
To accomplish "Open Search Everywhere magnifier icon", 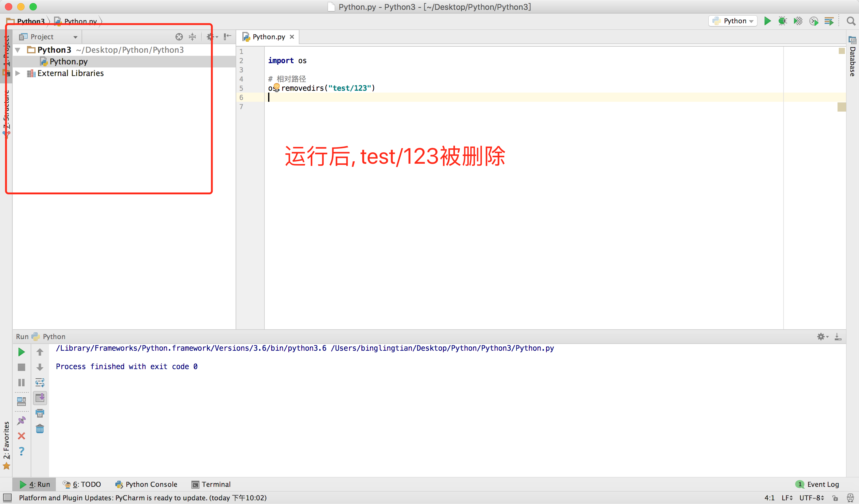I will click(x=851, y=21).
